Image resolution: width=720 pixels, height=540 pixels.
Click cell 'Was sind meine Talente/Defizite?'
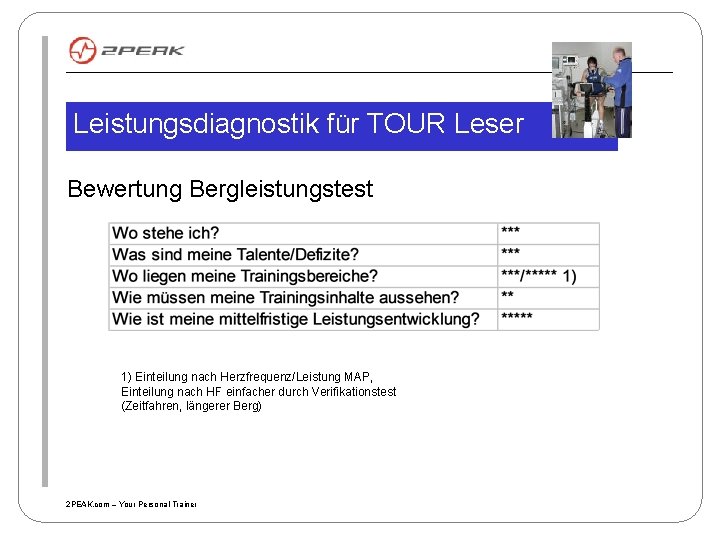point(303,255)
